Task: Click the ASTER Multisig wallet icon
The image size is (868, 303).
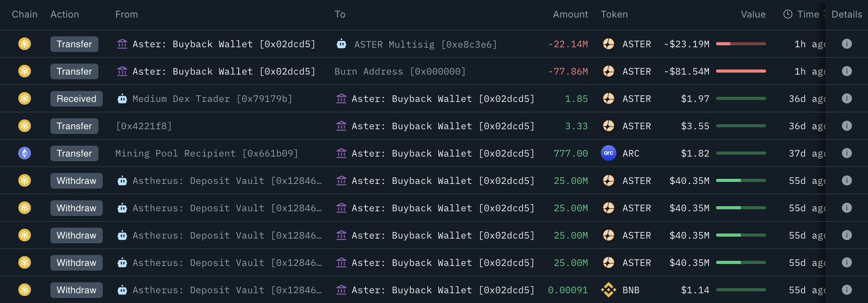Action: 341,44
